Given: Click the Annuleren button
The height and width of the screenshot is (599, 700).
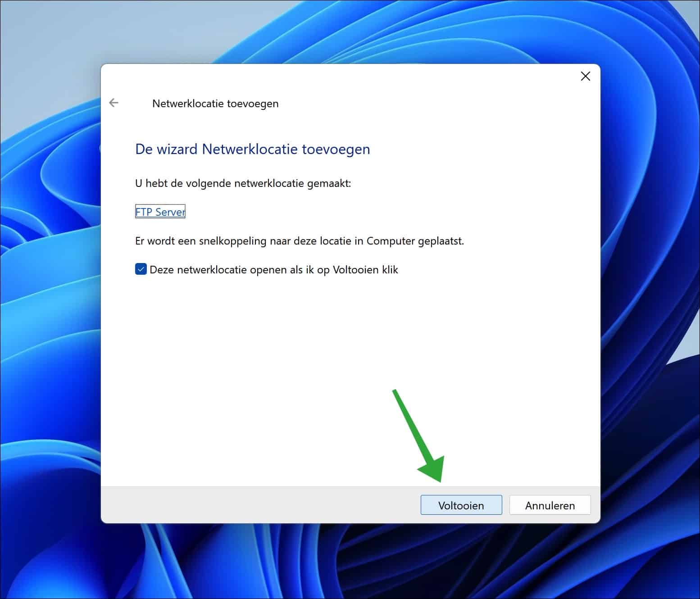Looking at the screenshot, I should point(550,505).
